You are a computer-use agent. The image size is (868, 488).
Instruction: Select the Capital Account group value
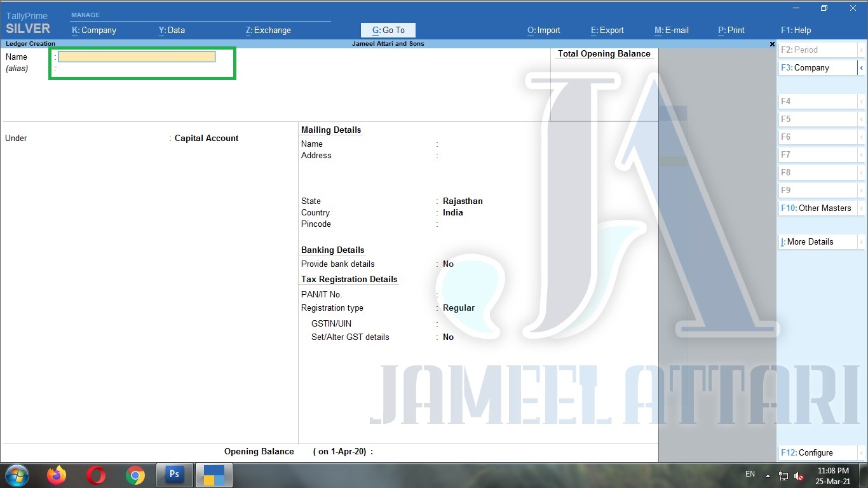(x=207, y=138)
